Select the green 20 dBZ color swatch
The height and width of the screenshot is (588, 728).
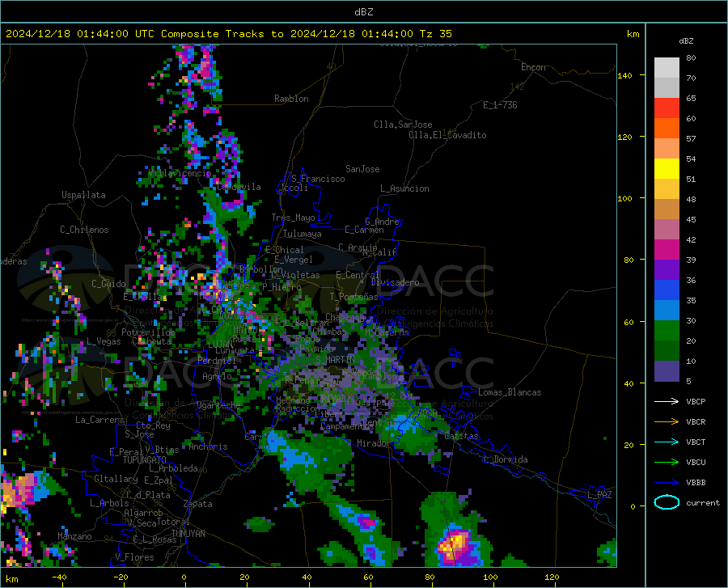[x=667, y=331]
